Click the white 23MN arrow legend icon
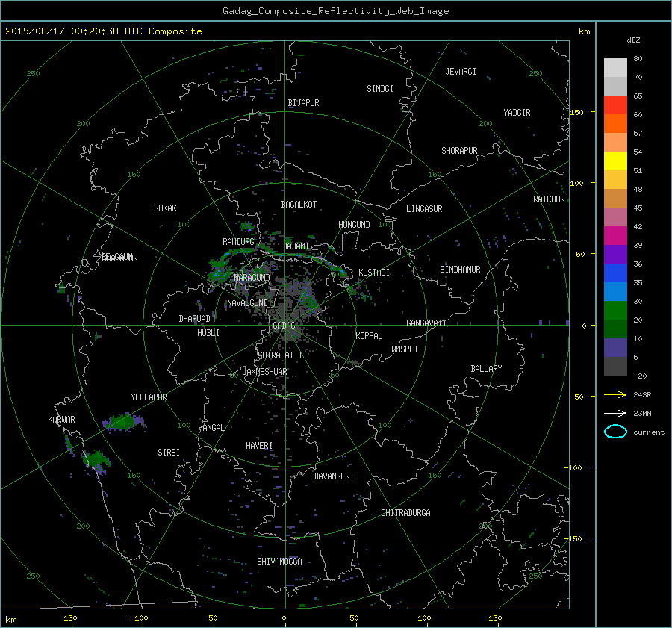Viewport: 672px width, 628px height. point(615,413)
